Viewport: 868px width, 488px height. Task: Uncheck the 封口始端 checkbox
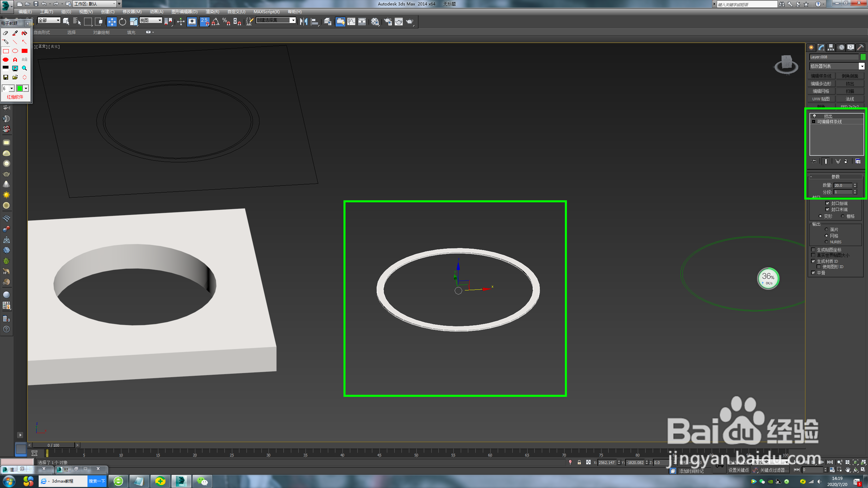827,203
